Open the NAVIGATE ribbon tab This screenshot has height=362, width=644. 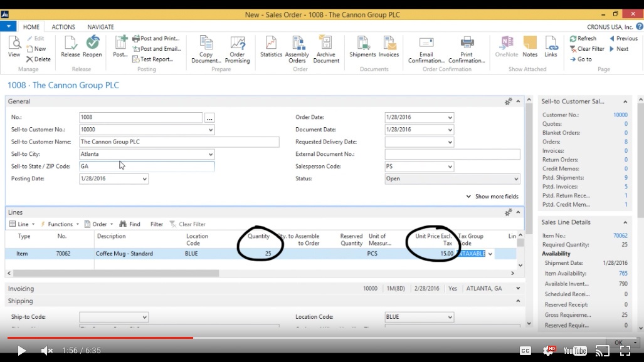coord(100,27)
